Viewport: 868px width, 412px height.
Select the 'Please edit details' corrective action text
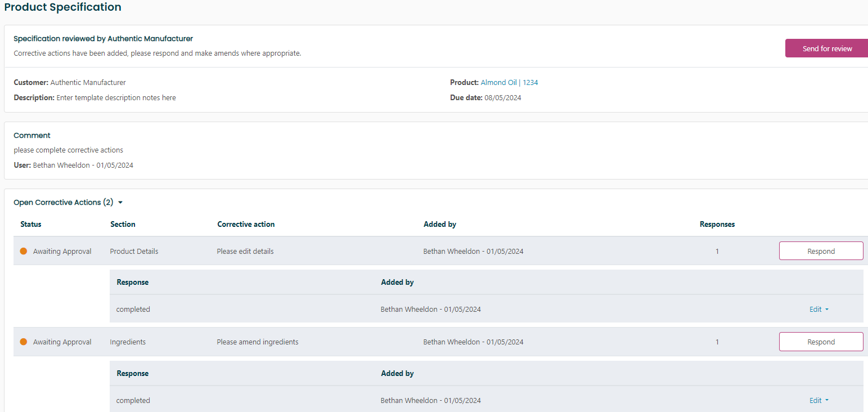[x=245, y=252]
